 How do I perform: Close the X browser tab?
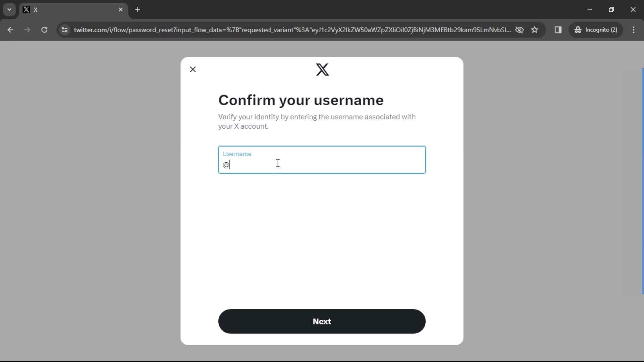[x=121, y=10]
